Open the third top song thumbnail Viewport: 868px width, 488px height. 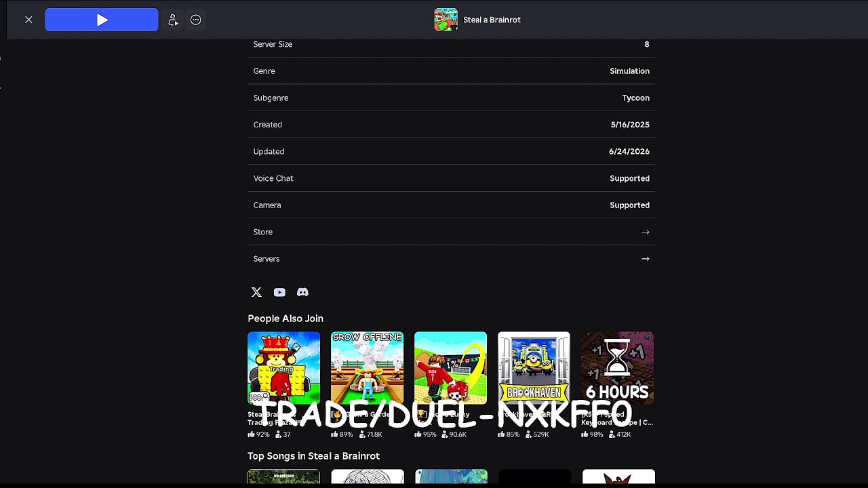[x=450, y=476]
